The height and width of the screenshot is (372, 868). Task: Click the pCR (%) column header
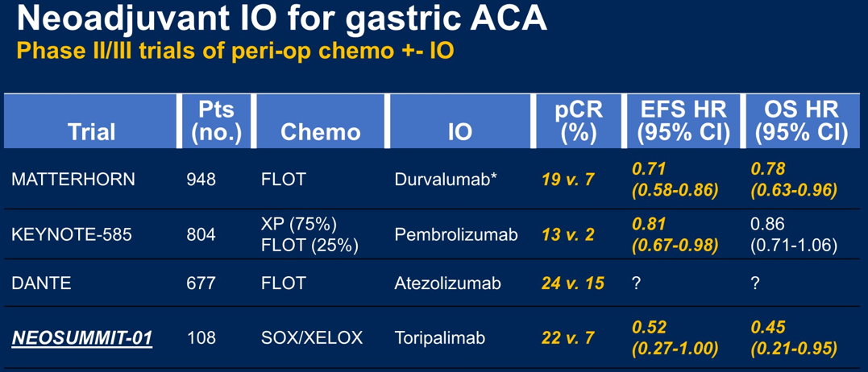point(578,121)
